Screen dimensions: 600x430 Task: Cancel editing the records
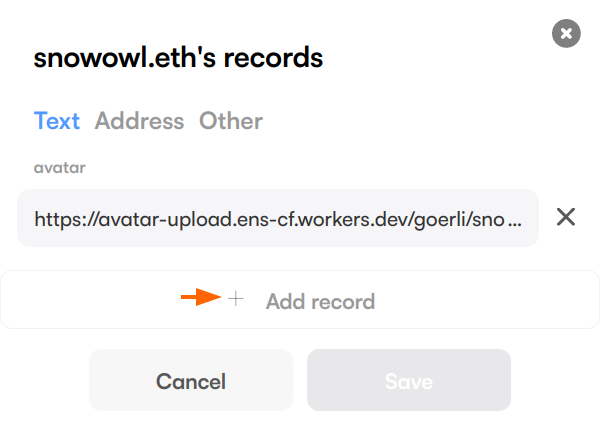(191, 381)
